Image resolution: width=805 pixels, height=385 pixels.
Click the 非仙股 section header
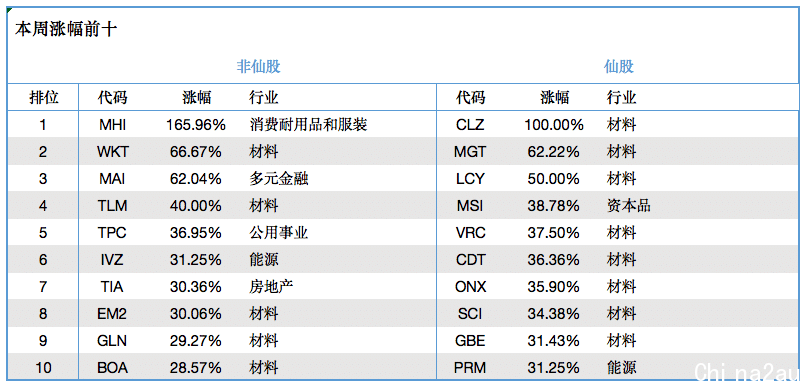pos(258,66)
